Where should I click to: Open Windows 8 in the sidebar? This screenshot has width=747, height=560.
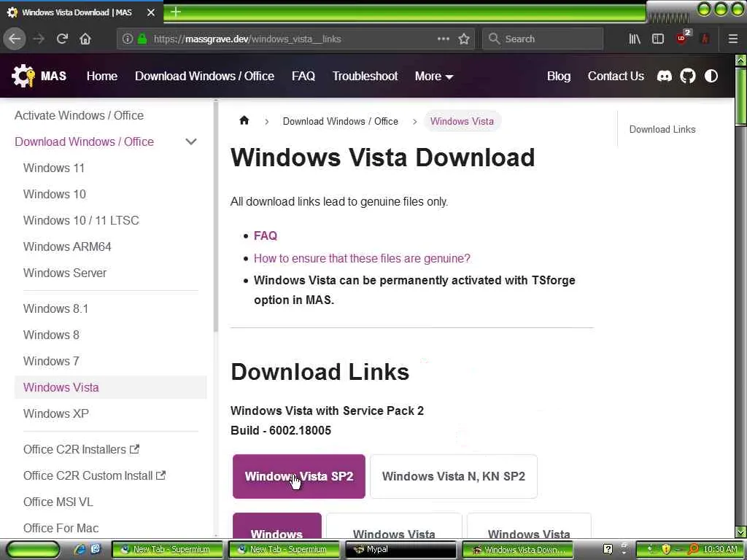[51, 334]
